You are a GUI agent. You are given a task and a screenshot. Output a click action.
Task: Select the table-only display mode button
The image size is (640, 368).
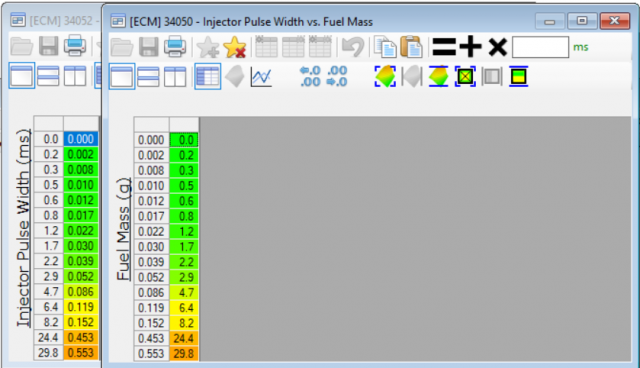(207, 76)
